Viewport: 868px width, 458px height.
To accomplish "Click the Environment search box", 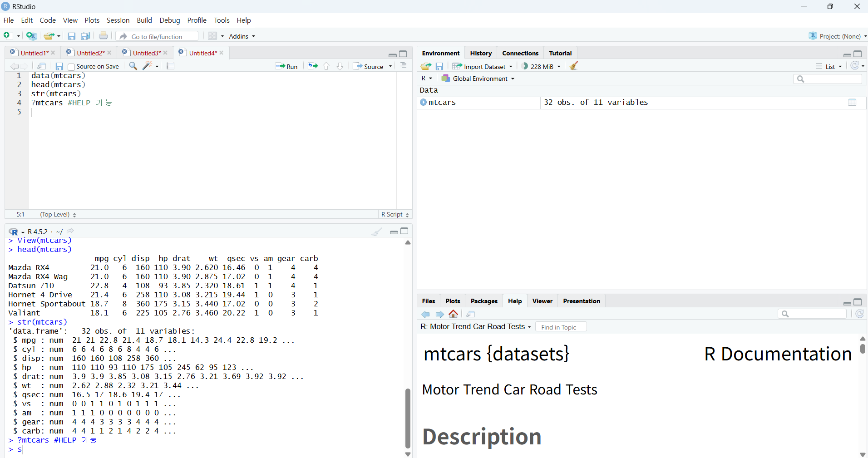I will (827, 79).
